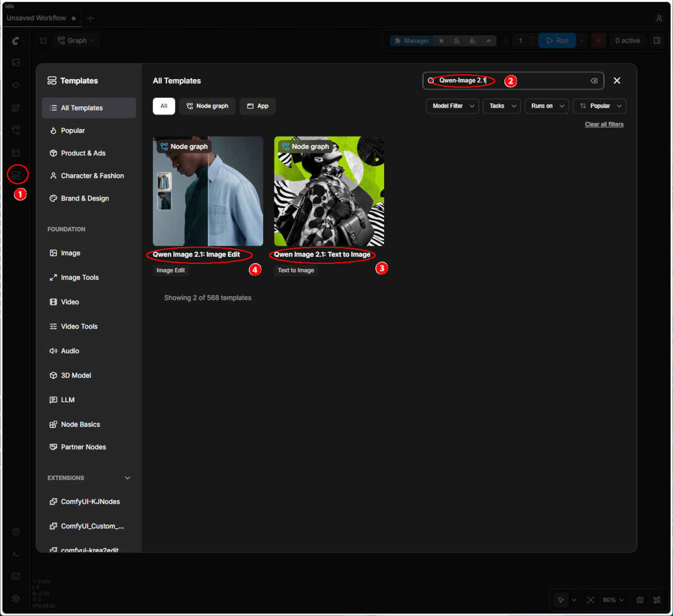
Task: Open the Model Filter dropdown
Action: click(x=452, y=106)
